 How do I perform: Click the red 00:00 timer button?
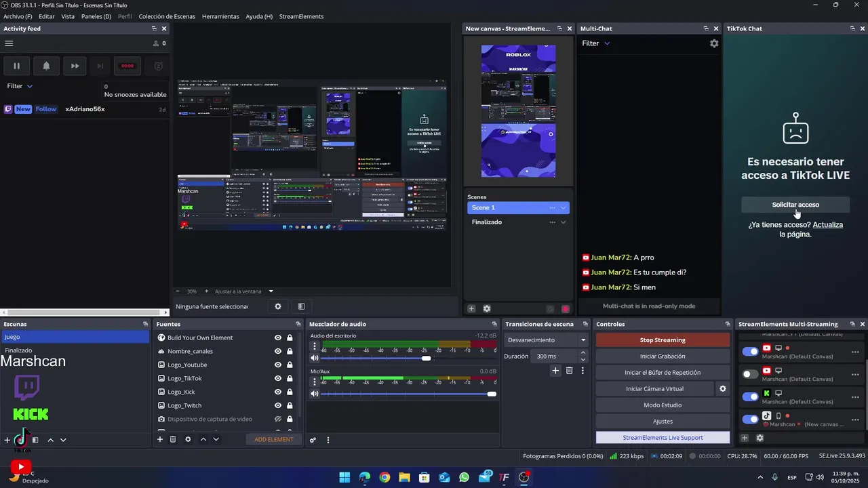127,66
